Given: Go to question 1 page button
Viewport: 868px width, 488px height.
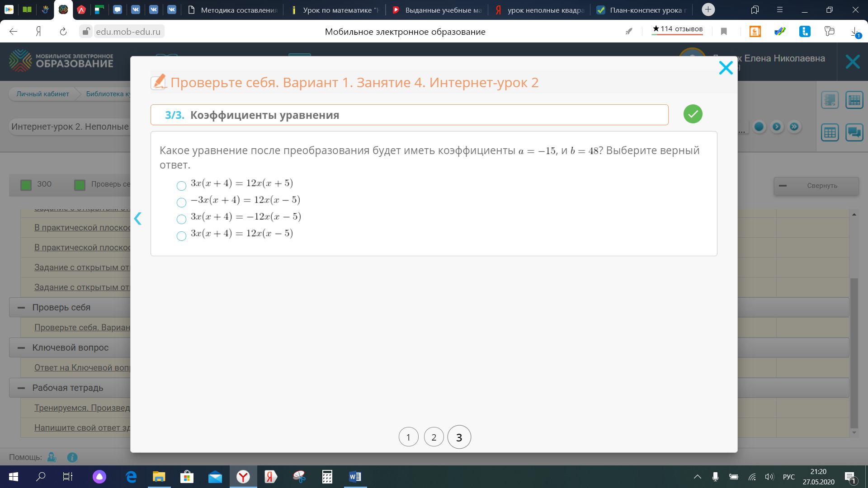Looking at the screenshot, I should (x=408, y=437).
